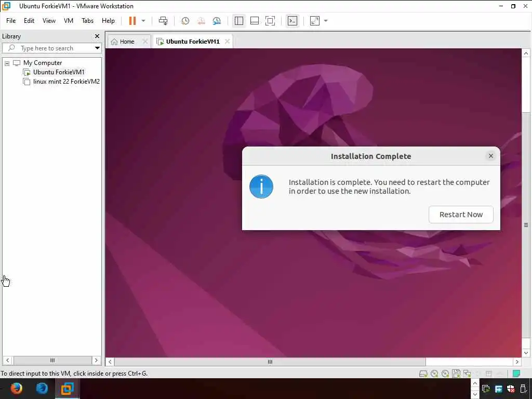Toggle the thumbnail bar view icon
The width and height of the screenshot is (532, 399).
pyautogui.click(x=255, y=21)
